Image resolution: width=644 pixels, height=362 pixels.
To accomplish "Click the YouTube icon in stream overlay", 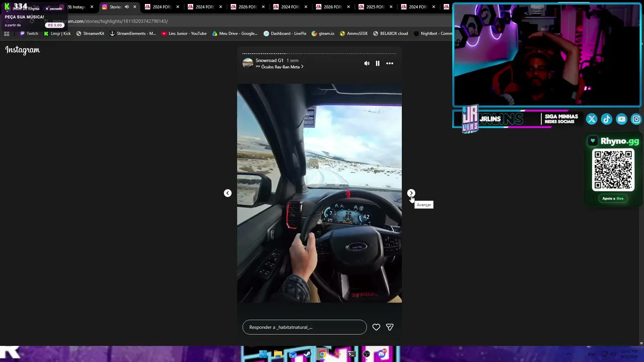I will click(x=622, y=119).
